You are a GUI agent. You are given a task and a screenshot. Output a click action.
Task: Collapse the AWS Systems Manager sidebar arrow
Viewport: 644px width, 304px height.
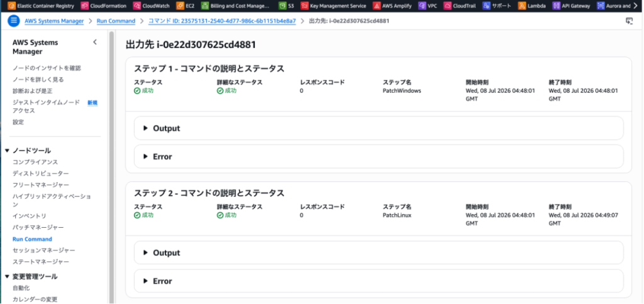[95, 42]
